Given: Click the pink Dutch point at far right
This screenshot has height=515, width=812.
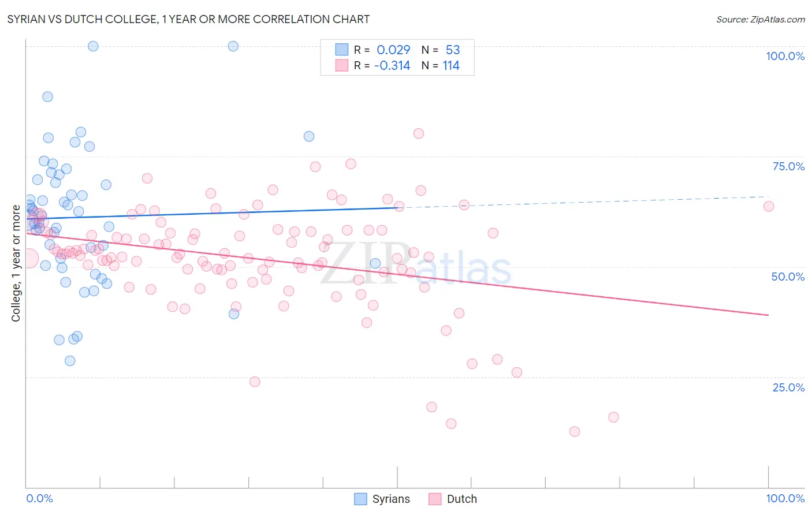Looking at the screenshot, I should pyautogui.click(x=769, y=206).
